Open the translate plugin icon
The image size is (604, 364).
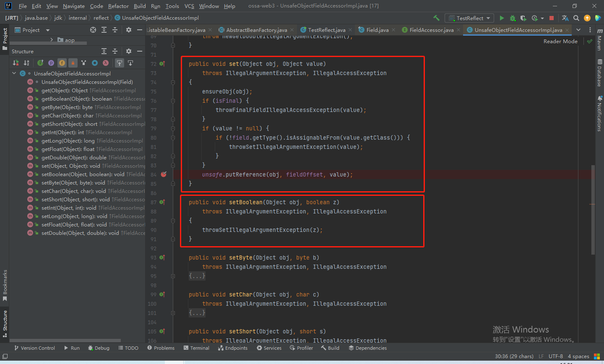point(565,18)
